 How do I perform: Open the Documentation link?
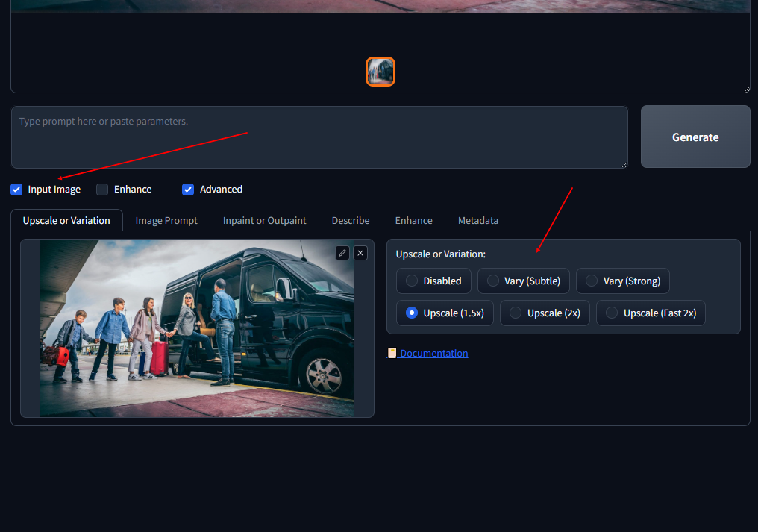click(x=433, y=353)
